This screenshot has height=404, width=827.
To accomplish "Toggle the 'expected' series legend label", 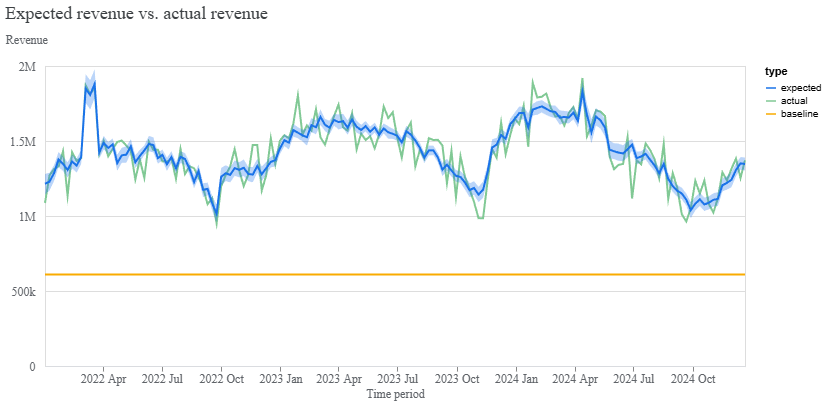I will (x=801, y=88).
